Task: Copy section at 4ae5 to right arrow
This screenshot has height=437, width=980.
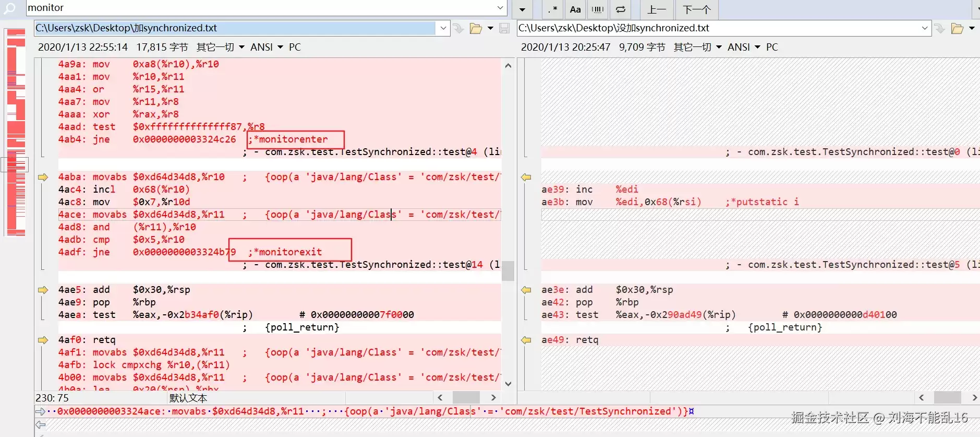Action: 43,290
